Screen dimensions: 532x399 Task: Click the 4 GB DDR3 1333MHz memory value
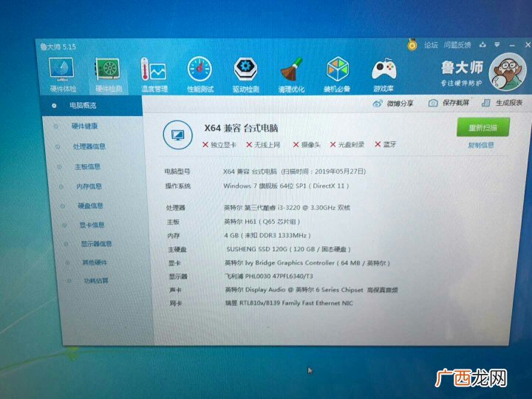(x=267, y=236)
